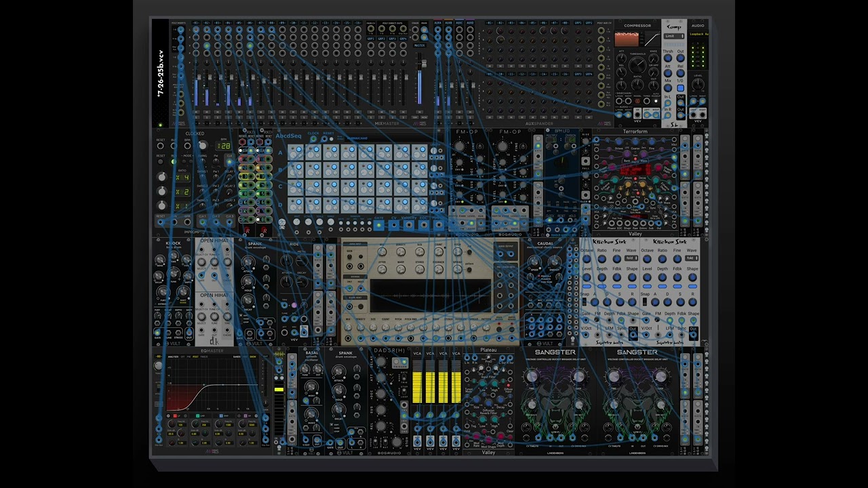The image size is (868, 488).
Task: Click AbcdSeq run mode text display
Action: 394,138
